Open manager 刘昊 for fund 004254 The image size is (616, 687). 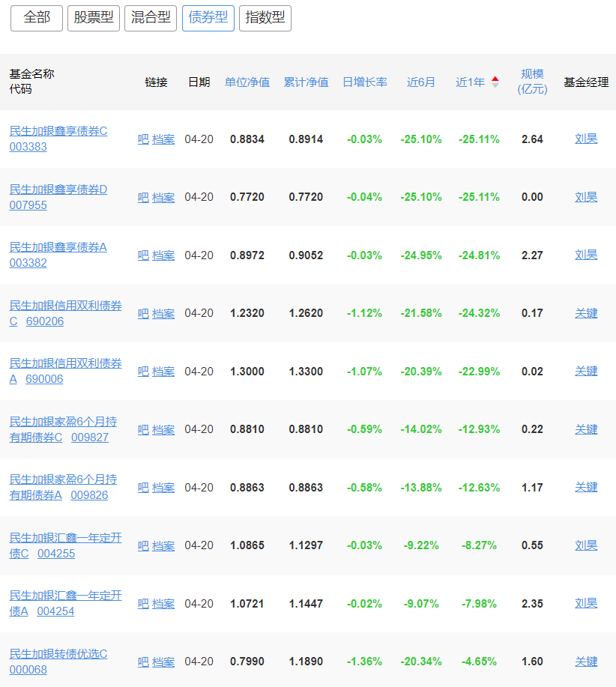[x=586, y=603]
